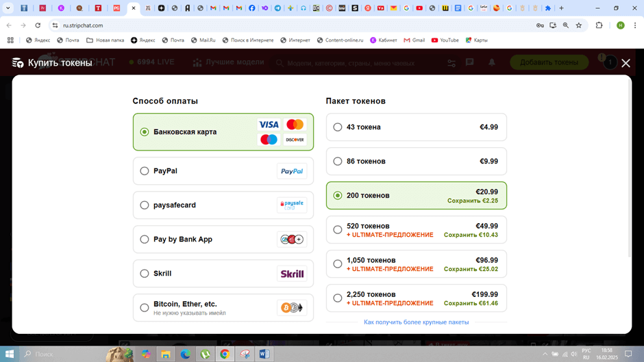Open Chrome three-dot menu
Viewport: 644px width, 362px height.
pyautogui.click(x=635, y=25)
